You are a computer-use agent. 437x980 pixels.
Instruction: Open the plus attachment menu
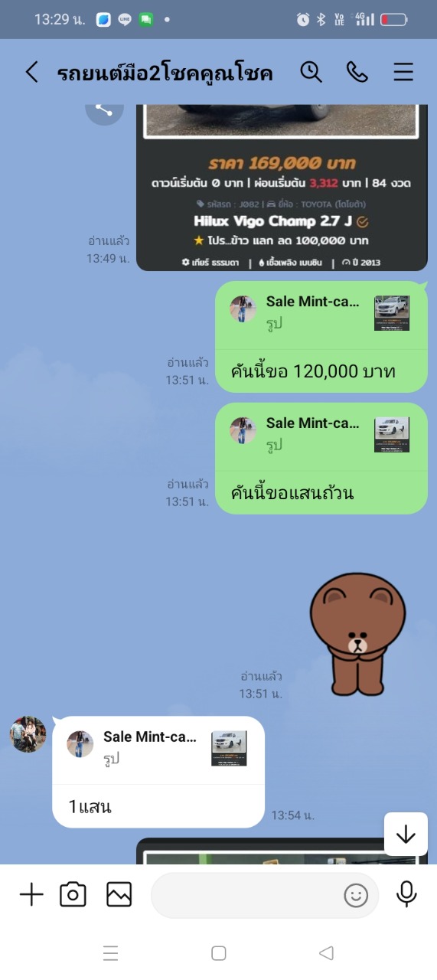(31, 894)
